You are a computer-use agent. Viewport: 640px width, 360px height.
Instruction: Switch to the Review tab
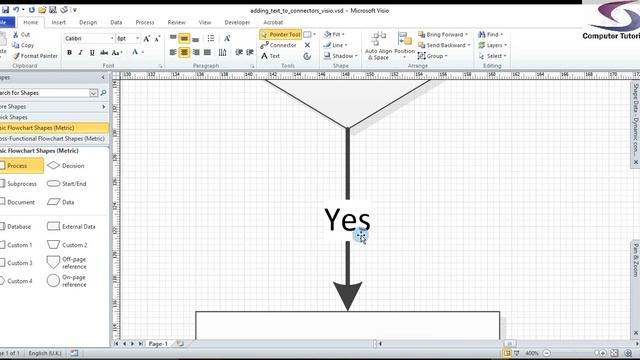pyautogui.click(x=176, y=22)
